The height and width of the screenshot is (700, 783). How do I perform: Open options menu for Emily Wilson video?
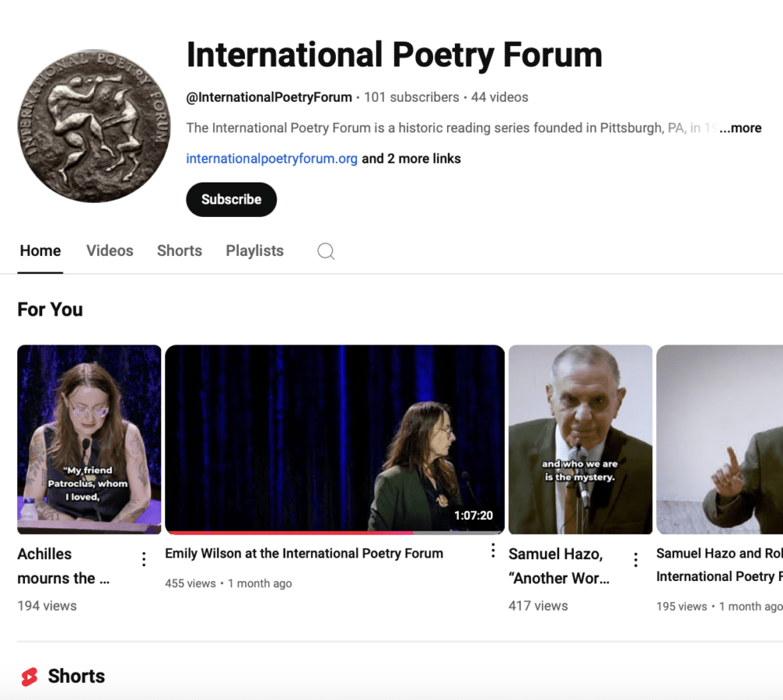coord(493,550)
